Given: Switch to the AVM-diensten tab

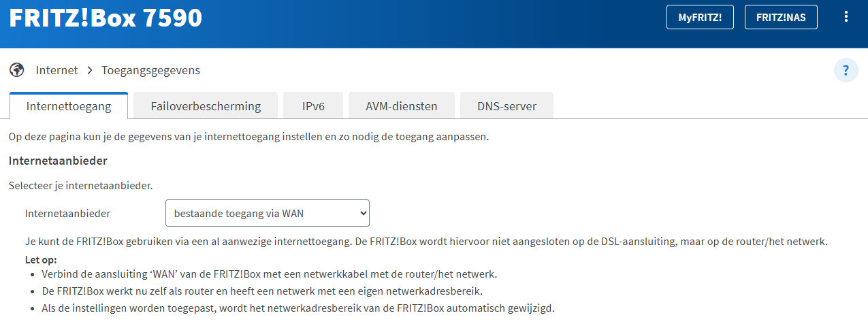Looking at the screenshot, I should click(x=401, y=106).
